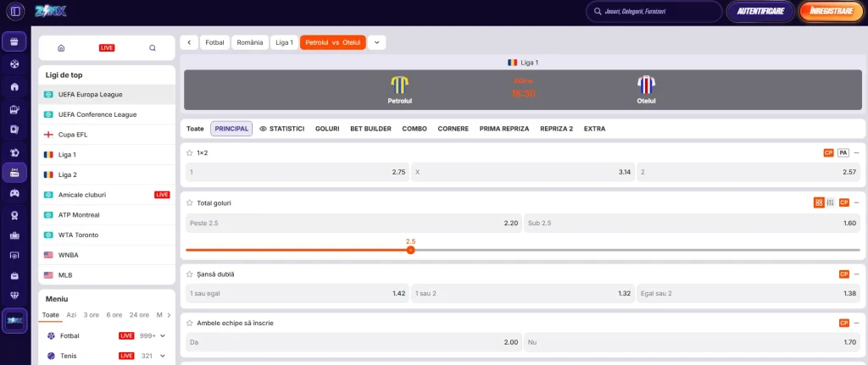Switch to the GOLURI markets tab
868x365 pixels.
(x=327, y=129)
